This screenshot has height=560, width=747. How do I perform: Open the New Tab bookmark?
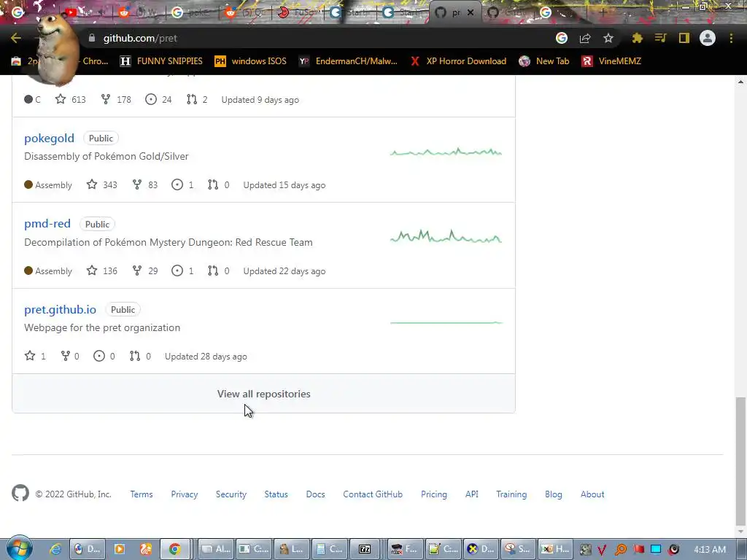[x=544, y=61]
